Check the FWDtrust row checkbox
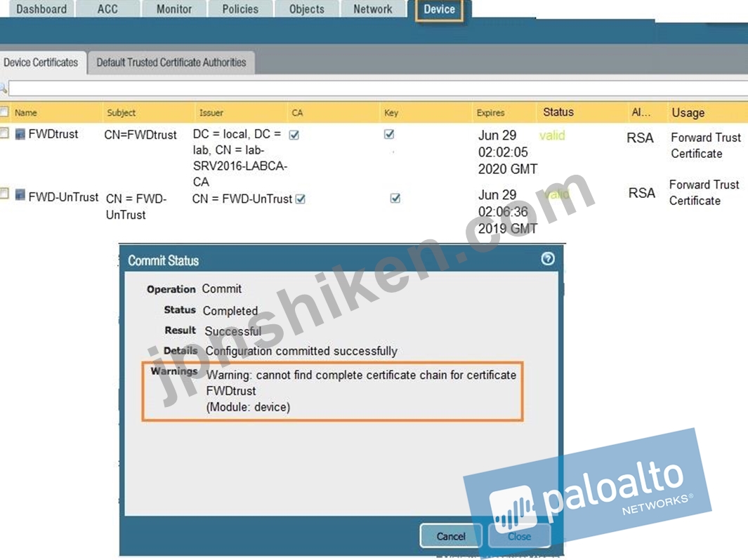 coord(4,133)
